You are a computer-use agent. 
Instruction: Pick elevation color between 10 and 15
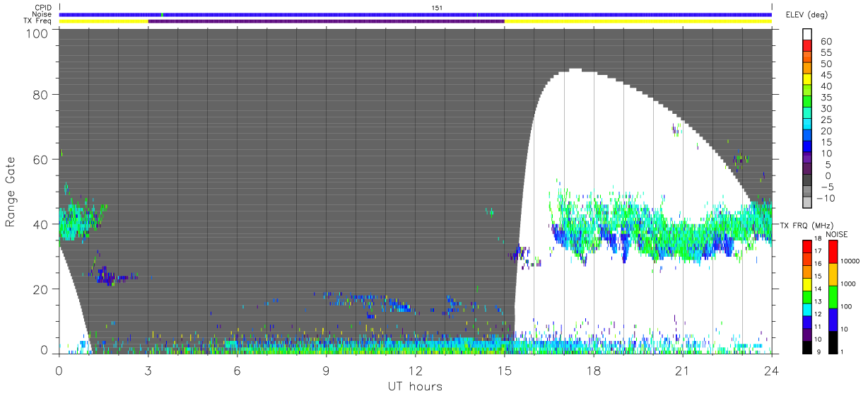pos(807,148)
